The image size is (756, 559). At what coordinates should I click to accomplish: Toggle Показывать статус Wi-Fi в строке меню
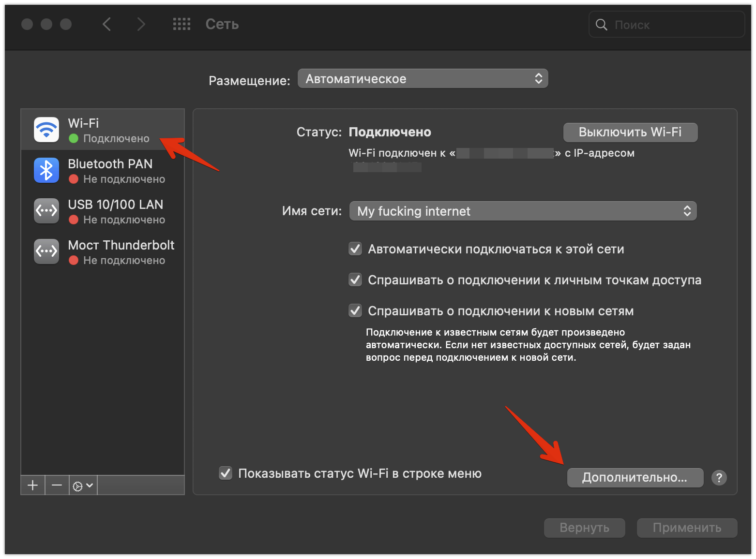click(226, 473)
